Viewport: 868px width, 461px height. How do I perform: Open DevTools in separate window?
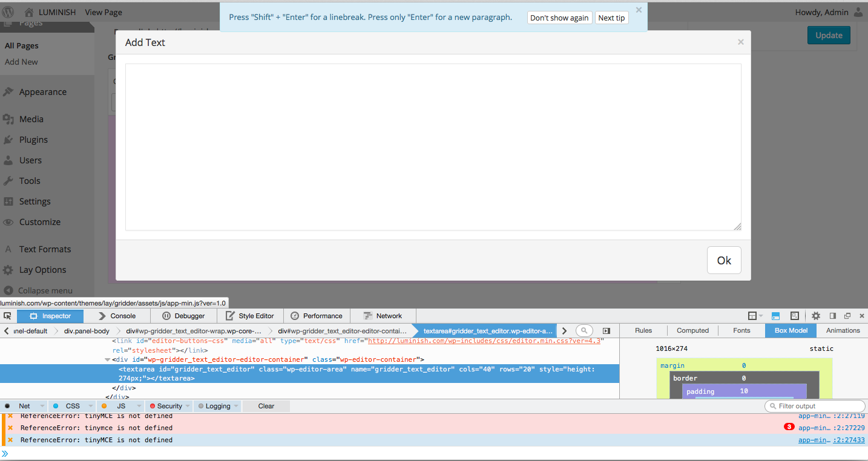click(x=847, y=315)
